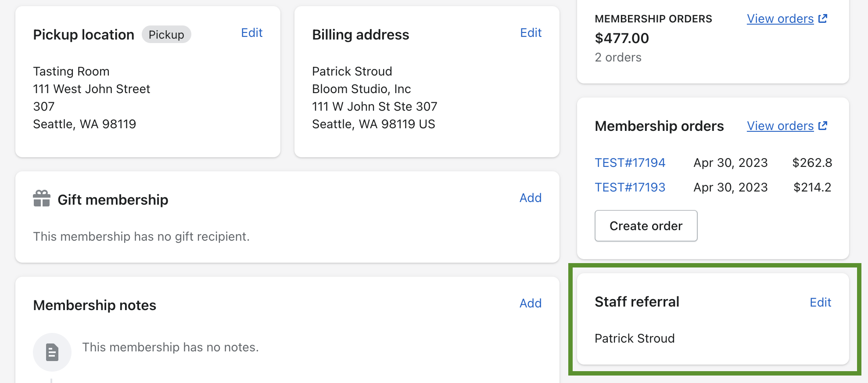
Task: Click external-link icon beside top View orders
Action: pyautogui.click(x=823, y=18)
